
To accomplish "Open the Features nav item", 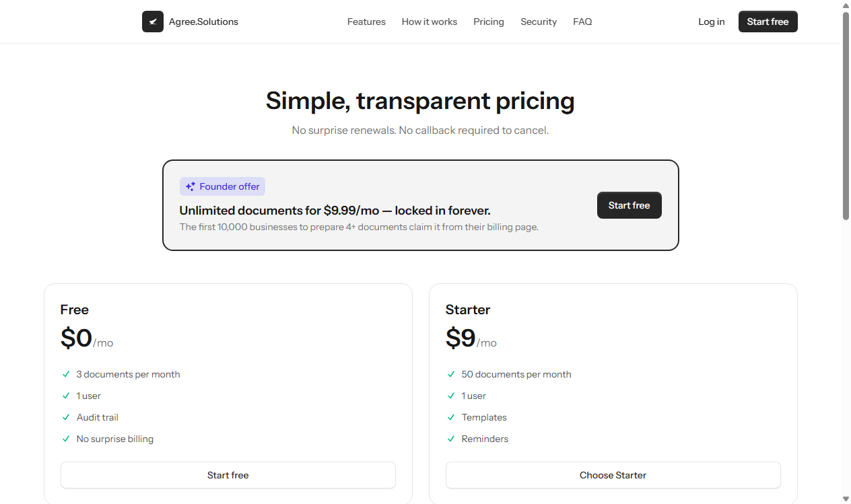I will [366, 22].
